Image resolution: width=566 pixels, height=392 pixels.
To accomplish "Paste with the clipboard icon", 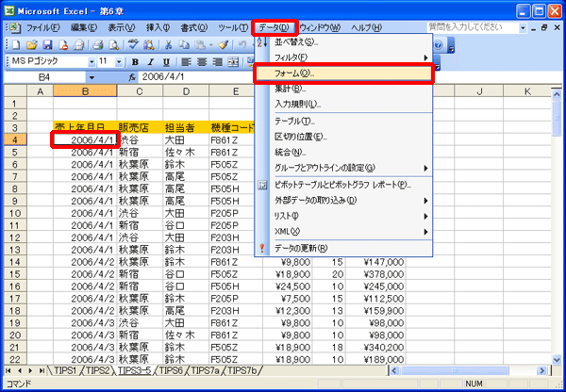I will [x=200, y=44].
